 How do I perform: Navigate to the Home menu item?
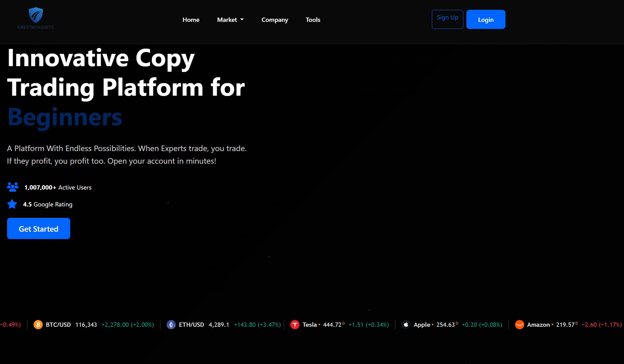(x=191, y=19)
